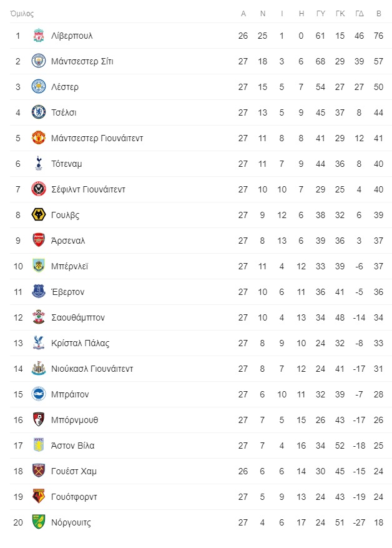Select the Leicester fox logo
The image size is (392, 548).
point(39,87)
